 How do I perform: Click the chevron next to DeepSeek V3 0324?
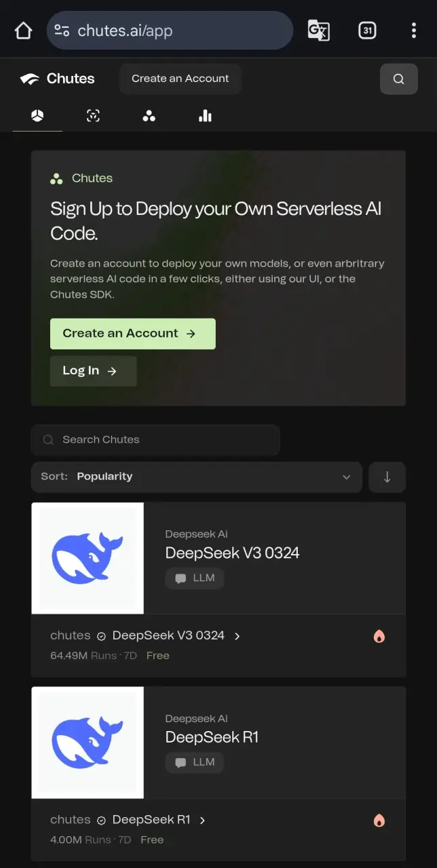pos(237,636)
